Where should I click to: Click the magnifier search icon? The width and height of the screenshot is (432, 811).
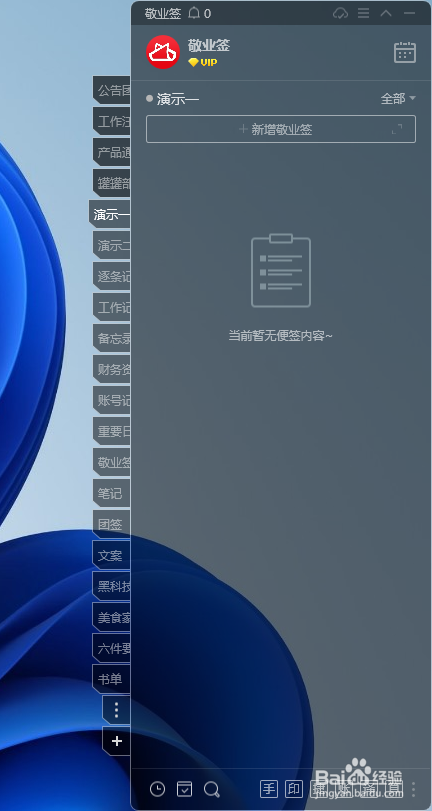tap(212, 789)
